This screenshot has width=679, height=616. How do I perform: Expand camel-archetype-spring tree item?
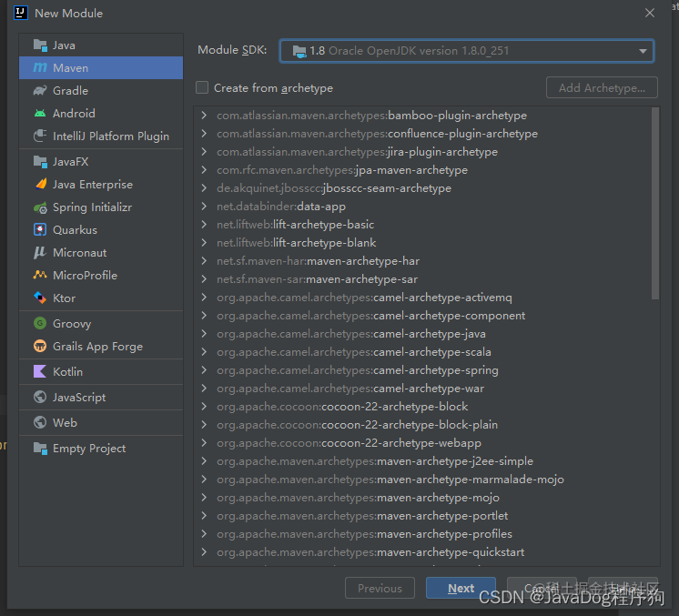[x=204, y=370]
